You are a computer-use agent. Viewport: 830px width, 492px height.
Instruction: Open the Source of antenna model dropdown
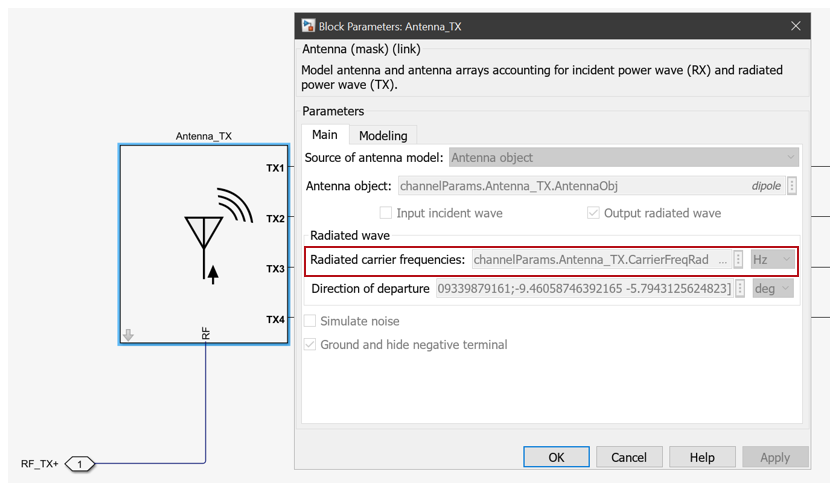624,157
